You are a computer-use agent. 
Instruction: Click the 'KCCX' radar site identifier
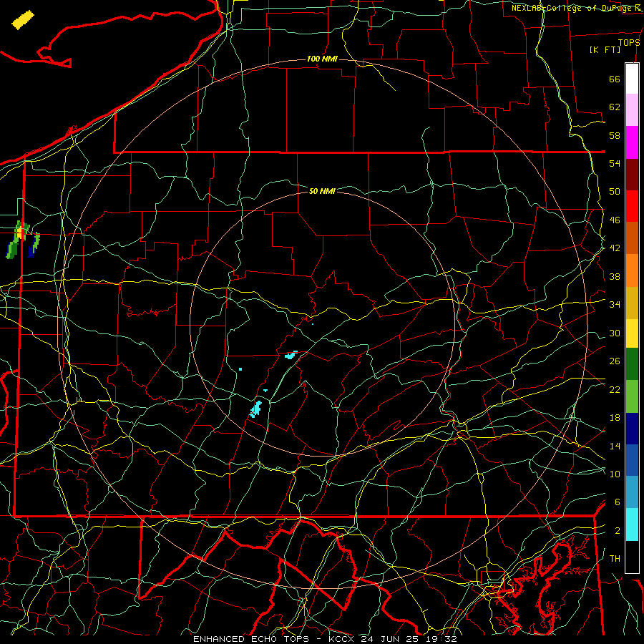(342, 639)
